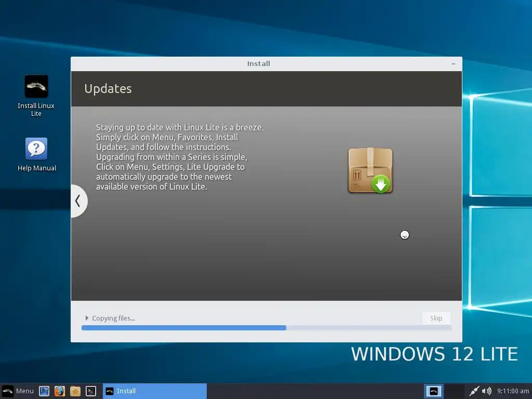Screen dimensions: 532x399
Task: Expand the Copying files details triangle
Action: coord(87,318)
